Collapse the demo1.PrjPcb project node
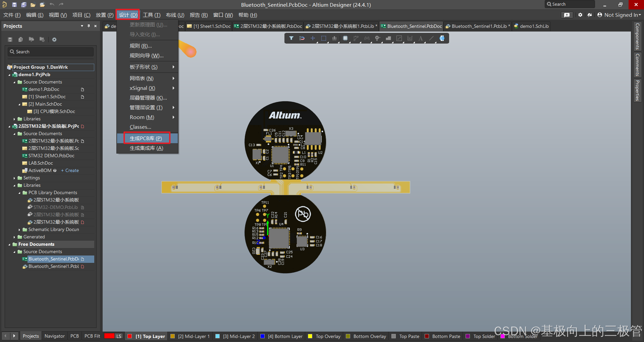This screenshot has width=644, height=342. (9, 75)
